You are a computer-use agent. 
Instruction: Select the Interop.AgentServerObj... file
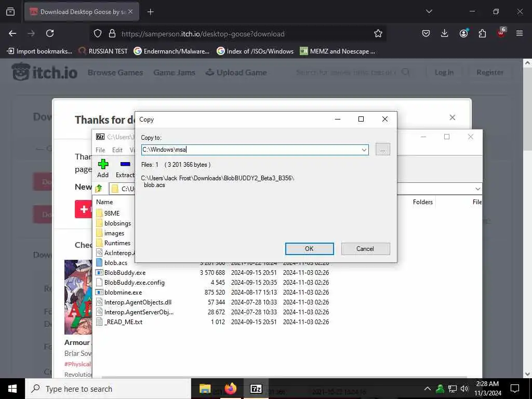(139, 312)
